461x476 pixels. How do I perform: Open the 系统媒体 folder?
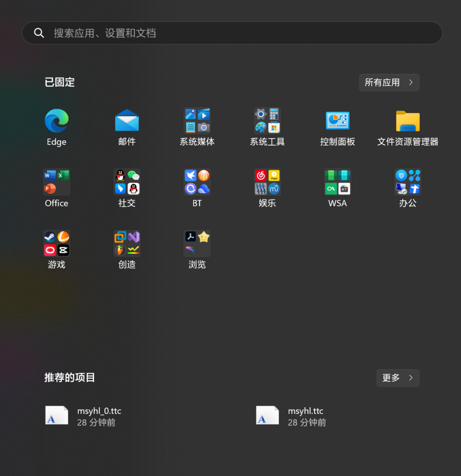[197, 127]
